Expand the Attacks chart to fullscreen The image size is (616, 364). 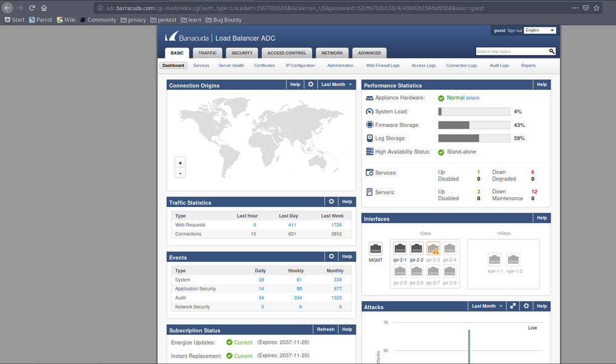(x=512, y=306)
